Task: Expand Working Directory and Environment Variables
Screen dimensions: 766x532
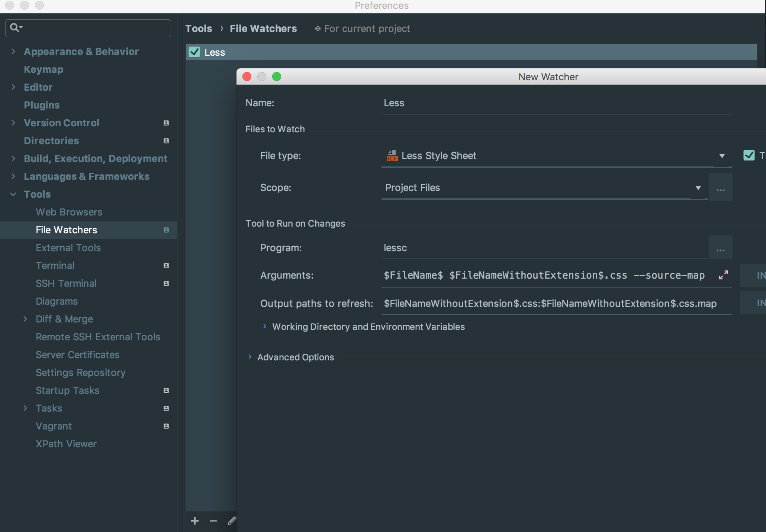Action: [x=265, y=327]
